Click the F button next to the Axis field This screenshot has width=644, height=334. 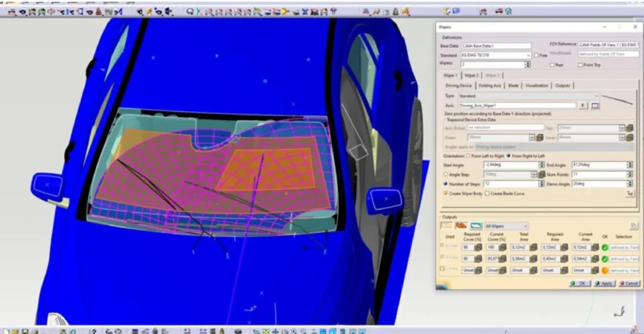point(583,106)
